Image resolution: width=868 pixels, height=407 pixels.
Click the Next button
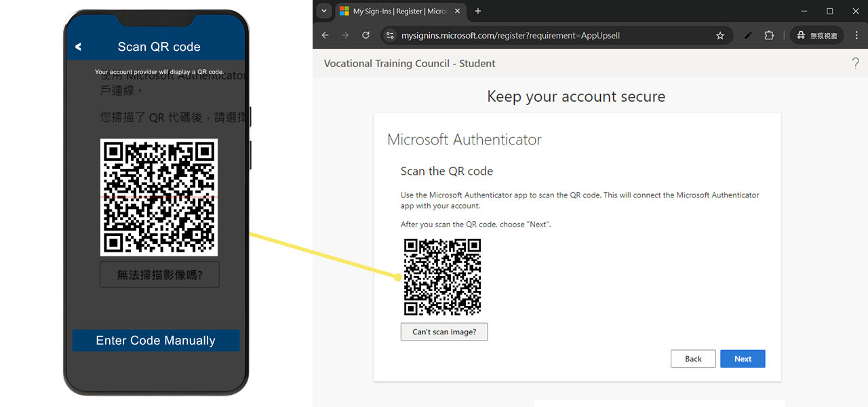click(743, 359)
